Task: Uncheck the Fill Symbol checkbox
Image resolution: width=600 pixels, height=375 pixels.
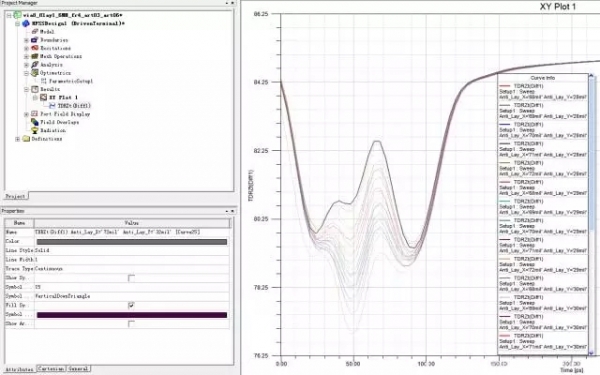Action: pos(131,305)
